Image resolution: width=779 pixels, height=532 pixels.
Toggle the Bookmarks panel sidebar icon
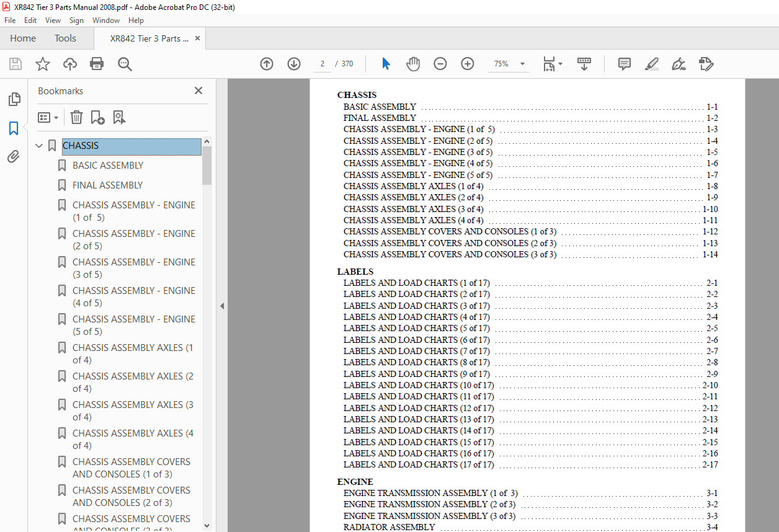click(x=14, y=128)
